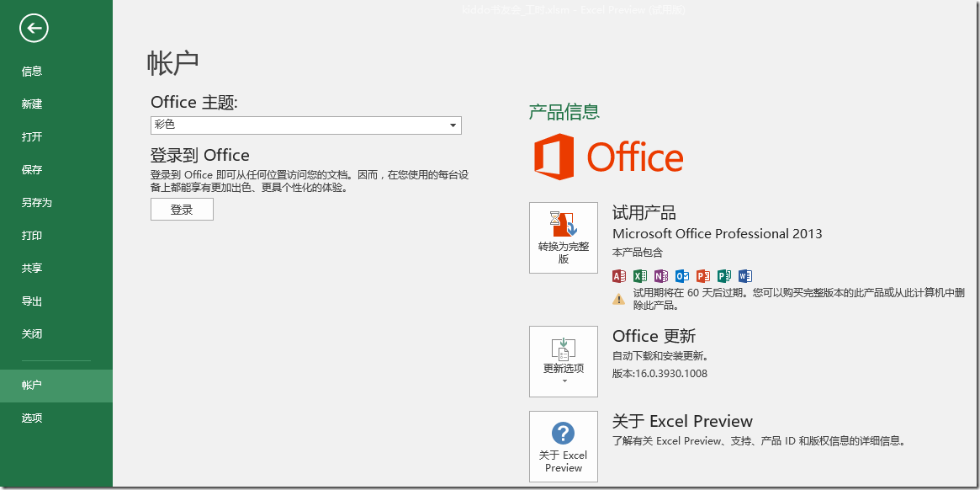980x490 pixels.
Task: Click the Office logo image
Action: (608, 156)
